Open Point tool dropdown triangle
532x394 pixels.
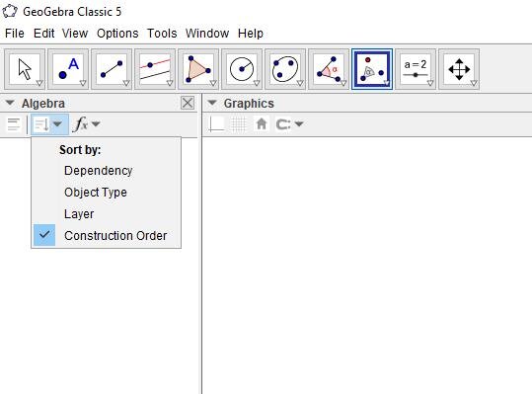coord(83,83)
